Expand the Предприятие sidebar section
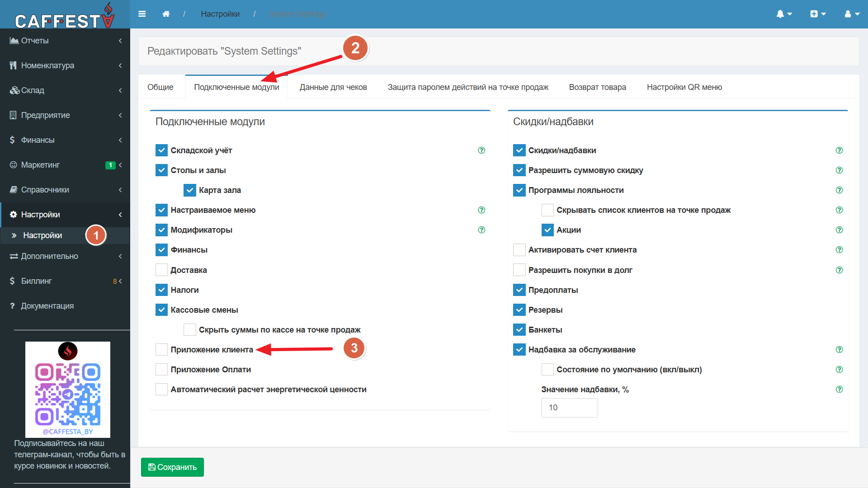 click(x=65, y=115)
